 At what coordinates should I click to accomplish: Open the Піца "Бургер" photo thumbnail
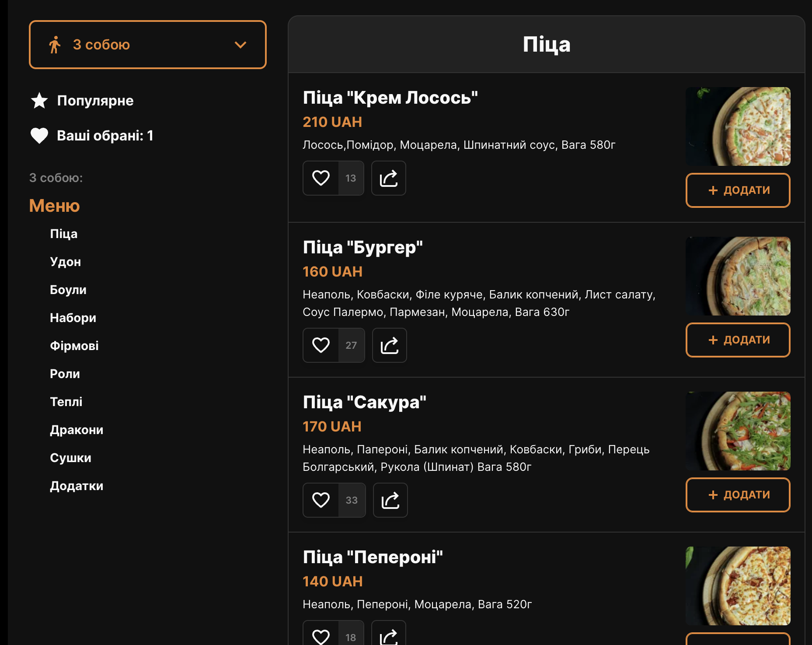(738, 276)
